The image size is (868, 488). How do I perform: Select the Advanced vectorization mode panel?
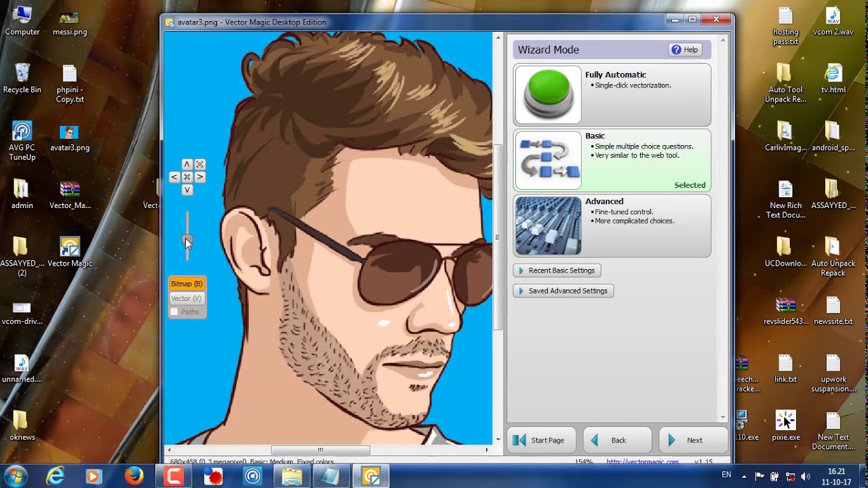(644, 224)
